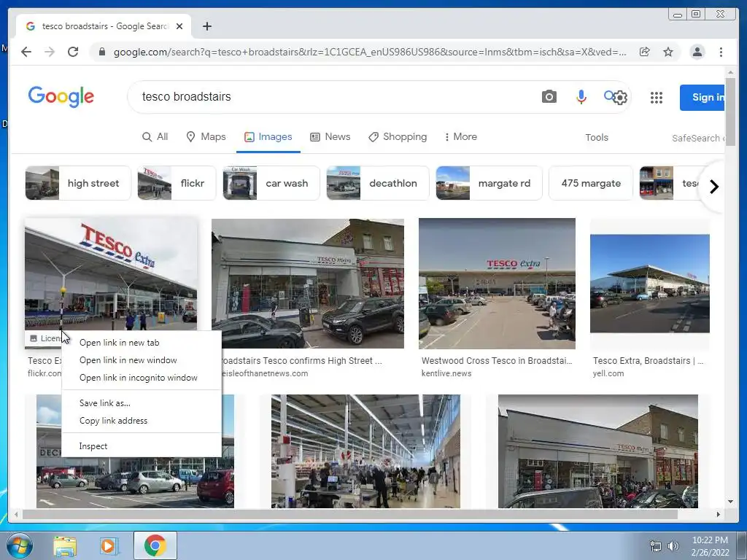Open the yell.com Tesco Extra image
Viewport: 747px width, 560px height.
pos(650,284)
